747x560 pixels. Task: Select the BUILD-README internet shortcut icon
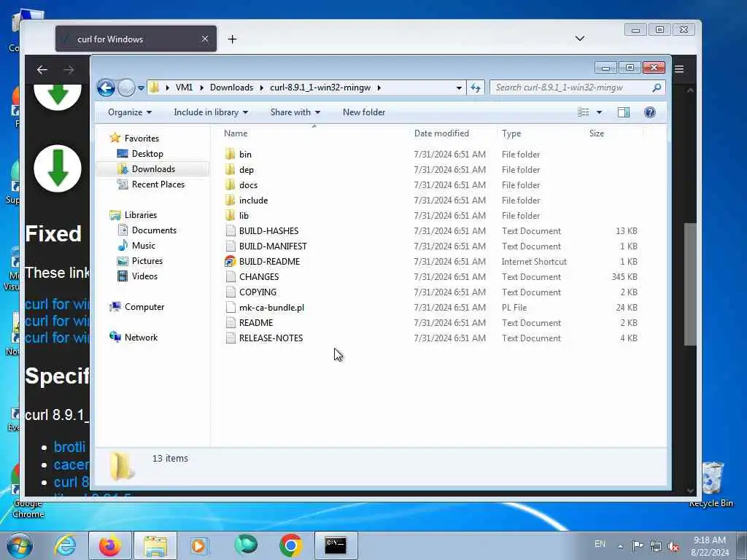point(230,262)
